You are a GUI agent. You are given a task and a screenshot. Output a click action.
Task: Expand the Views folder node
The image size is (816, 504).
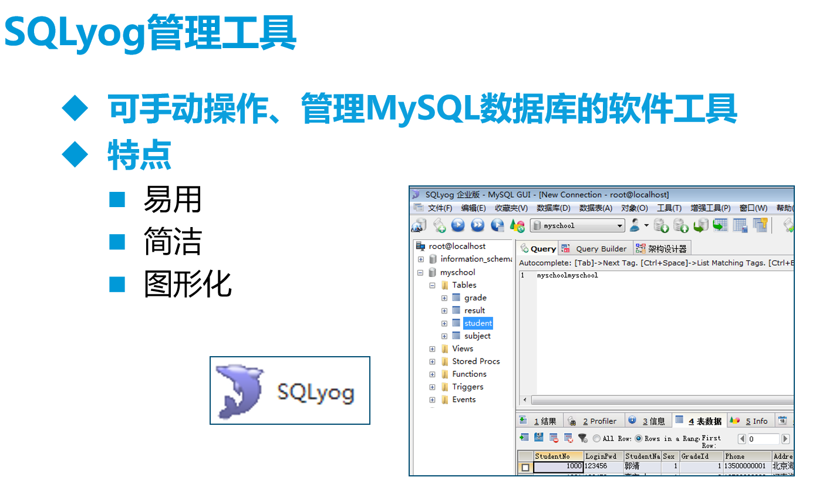click(x=433, y=349)
